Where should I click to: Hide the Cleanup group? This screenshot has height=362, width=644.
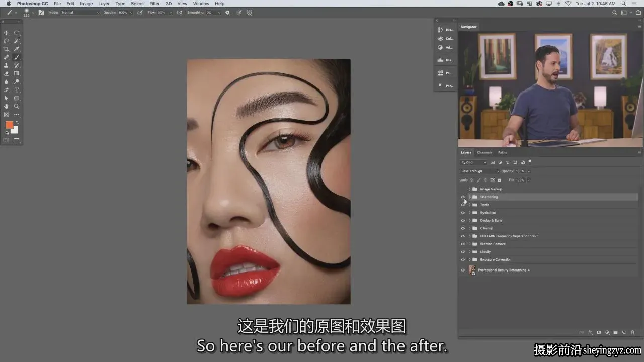click(x=463, y=228)
